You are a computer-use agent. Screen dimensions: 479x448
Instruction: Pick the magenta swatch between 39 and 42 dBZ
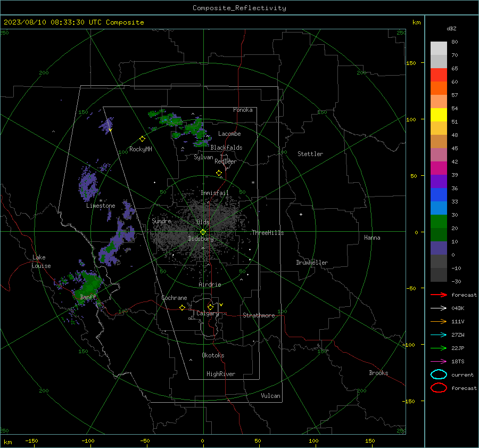coord(439,168)
